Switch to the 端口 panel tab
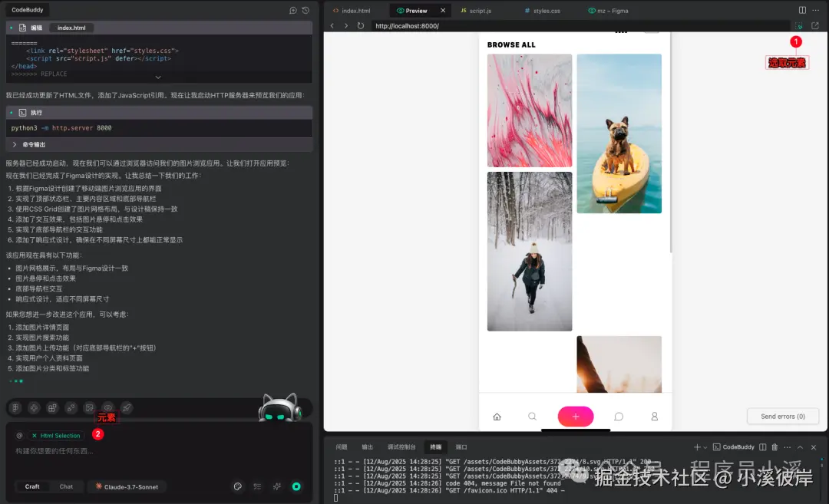Image resolution: width=829 pixels, height=504 pixels. tap(461, 447)
